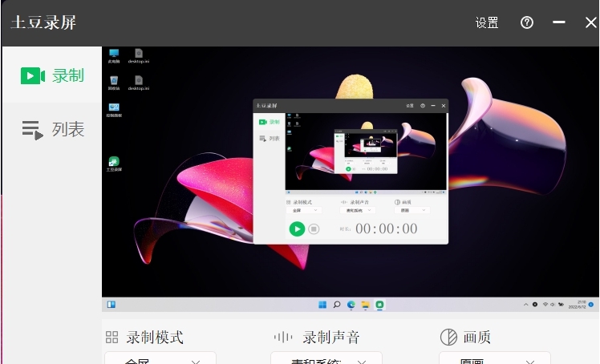Click the green camera icon beside 录制
This screenshot has height=364, width=600.
click(33, 75)
